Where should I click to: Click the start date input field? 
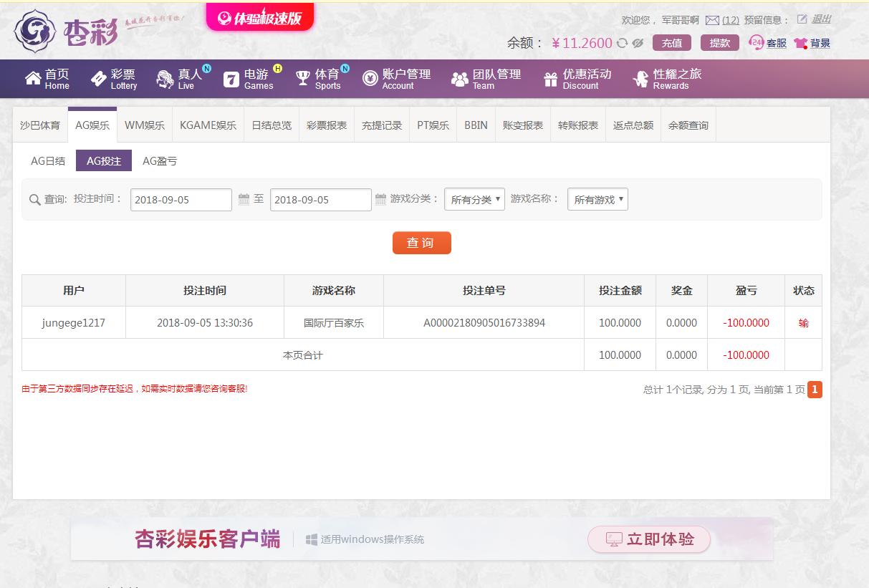(180, 199)
